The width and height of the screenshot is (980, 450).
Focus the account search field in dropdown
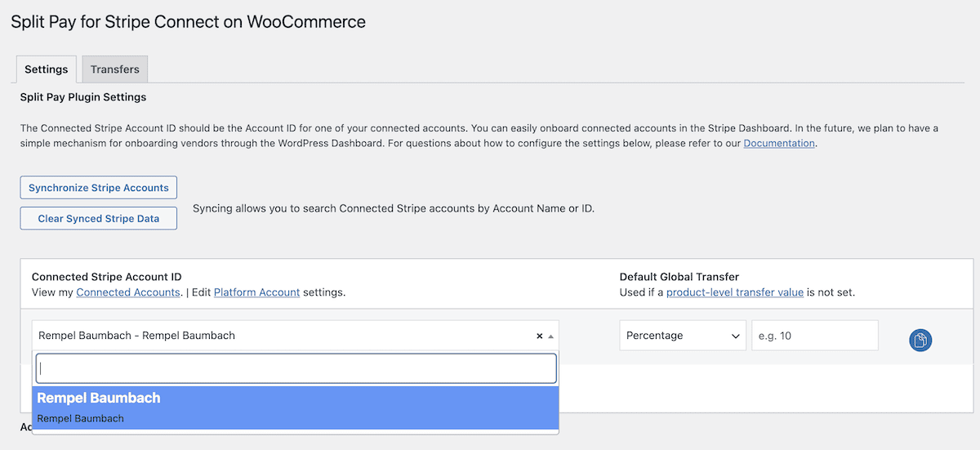tap(296, 368)
